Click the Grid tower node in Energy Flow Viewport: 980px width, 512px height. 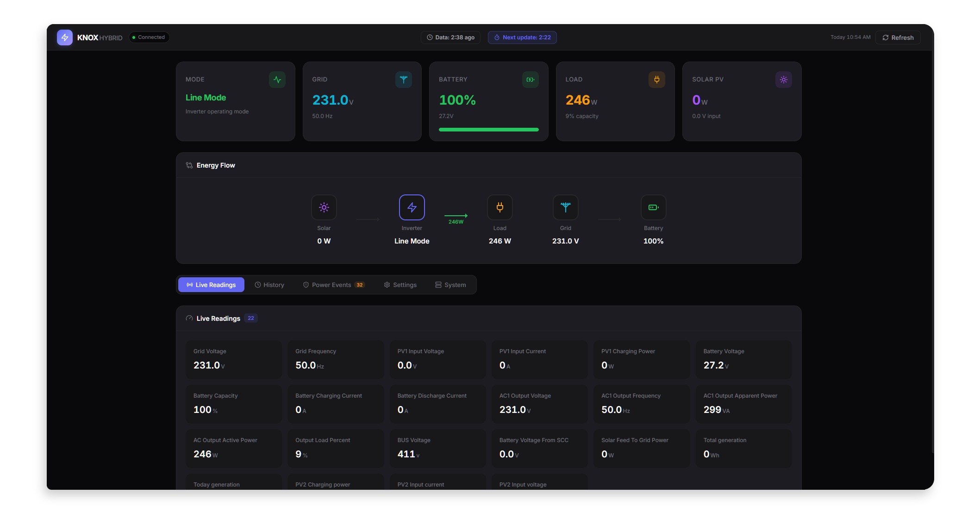pyautogui.click(x=566, y=207)
